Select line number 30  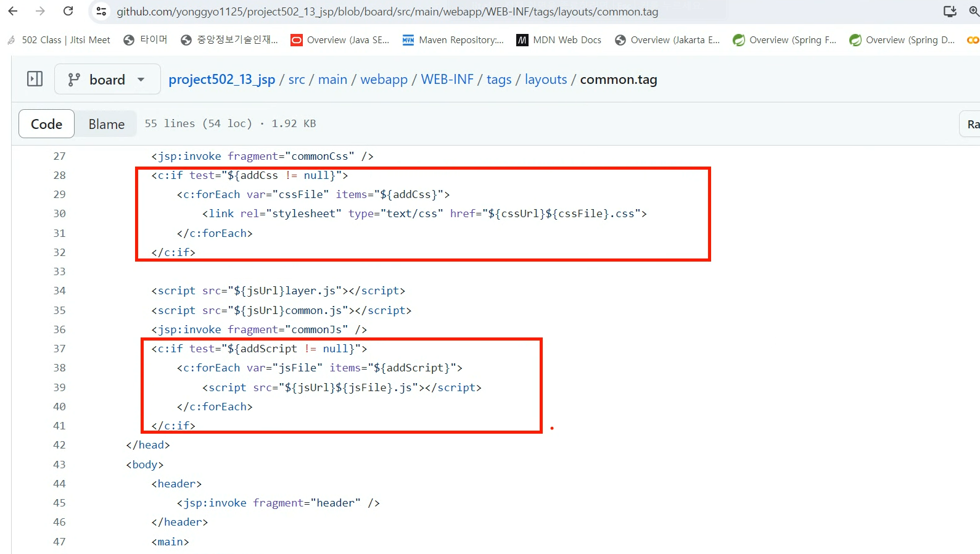click(x=59, y=213)
